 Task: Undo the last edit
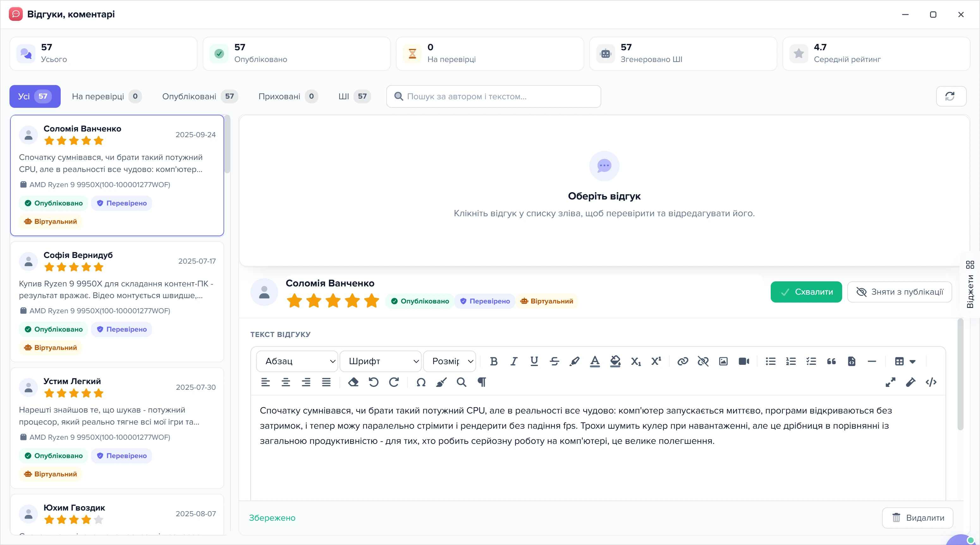point(374,382)
